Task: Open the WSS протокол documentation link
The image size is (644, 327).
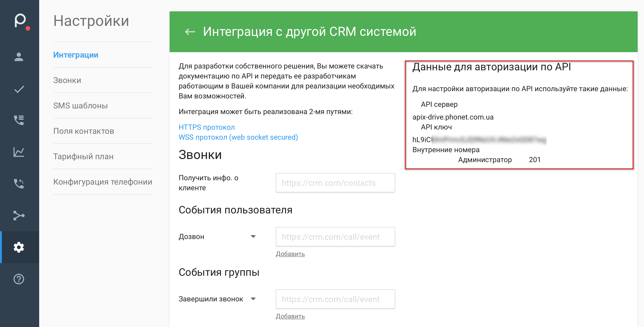Action: click(x=238, y=137)
